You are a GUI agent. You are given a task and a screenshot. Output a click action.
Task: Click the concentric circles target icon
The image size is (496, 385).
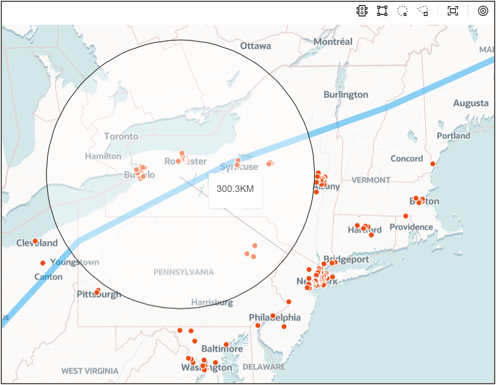pos(483,11)
